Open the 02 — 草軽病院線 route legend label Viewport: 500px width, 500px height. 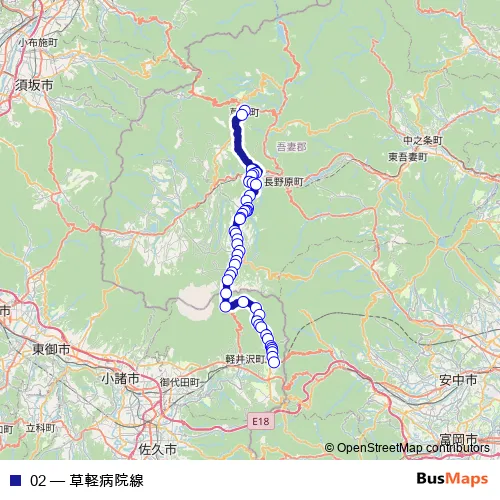tap(87, 480)
